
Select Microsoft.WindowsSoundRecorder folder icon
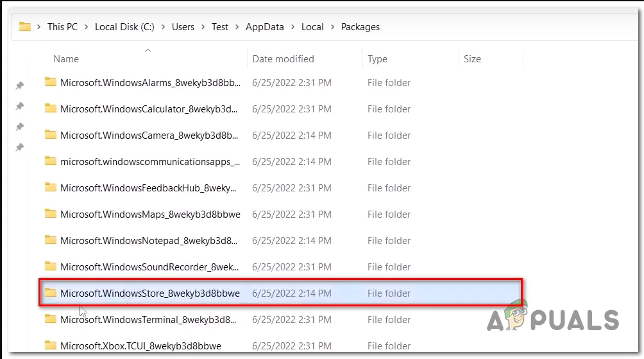point(51,266)
